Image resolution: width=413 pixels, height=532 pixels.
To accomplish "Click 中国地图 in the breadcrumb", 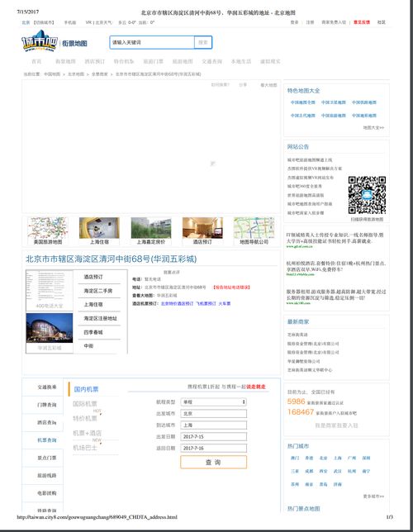I will coord(52,74).
